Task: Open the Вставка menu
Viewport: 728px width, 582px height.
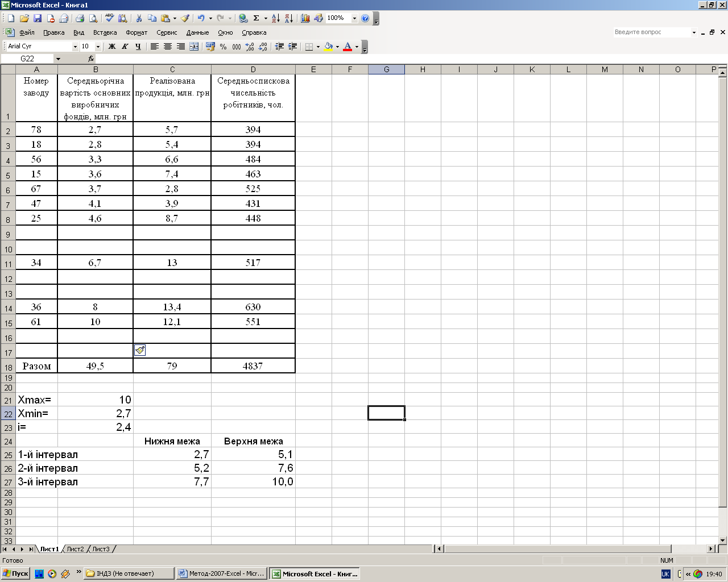Action: [x=105, y=32]
